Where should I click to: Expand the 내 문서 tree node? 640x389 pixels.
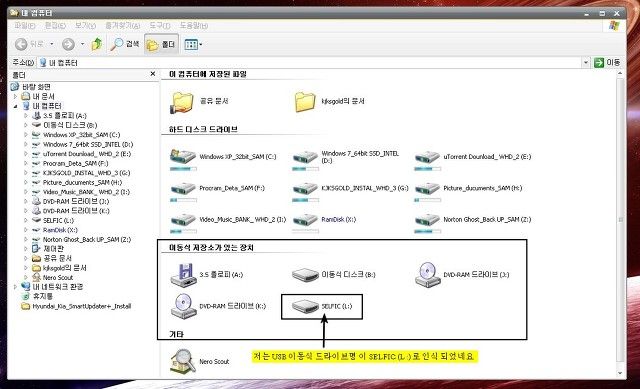click(16, 97)
